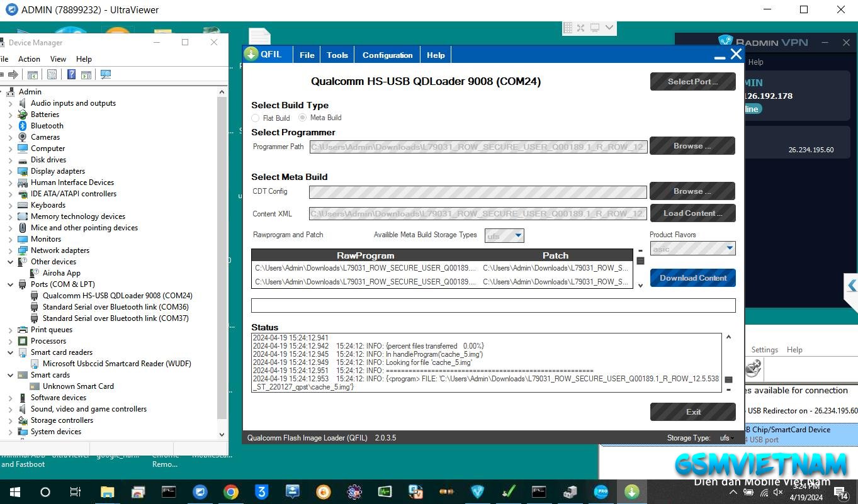Open the QFIL Help menu
The width and height of the screenshot is (858, 504).
(436, 55)
